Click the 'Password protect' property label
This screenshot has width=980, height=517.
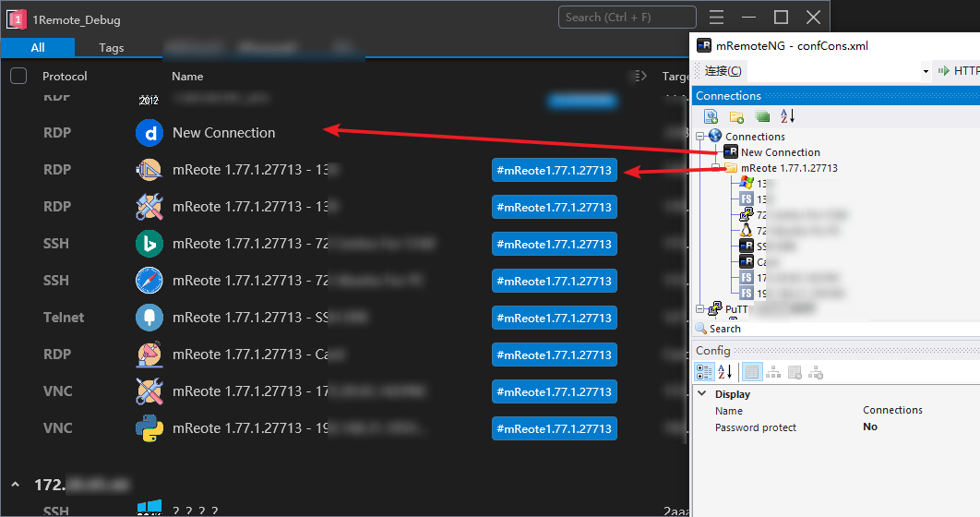click(756, 427)
